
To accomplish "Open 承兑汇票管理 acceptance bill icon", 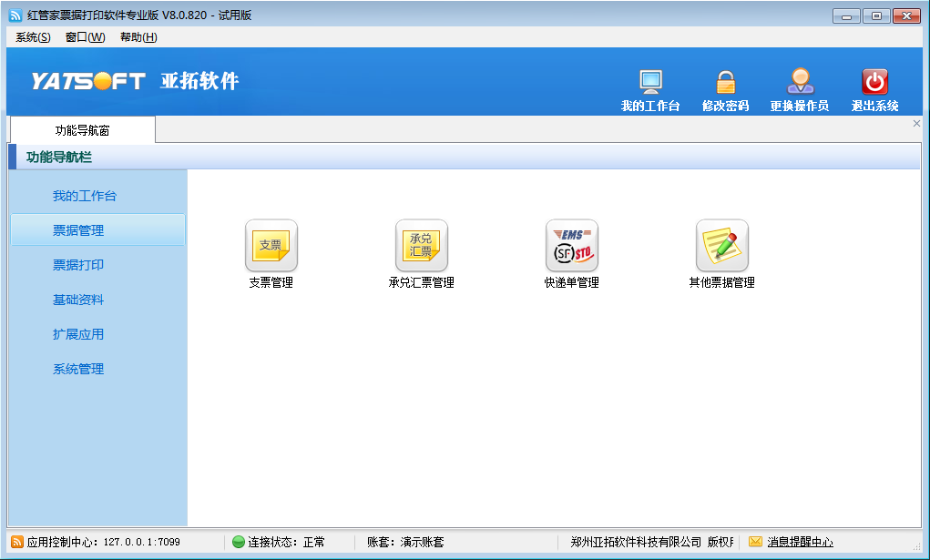I will (x=421, y=245).
